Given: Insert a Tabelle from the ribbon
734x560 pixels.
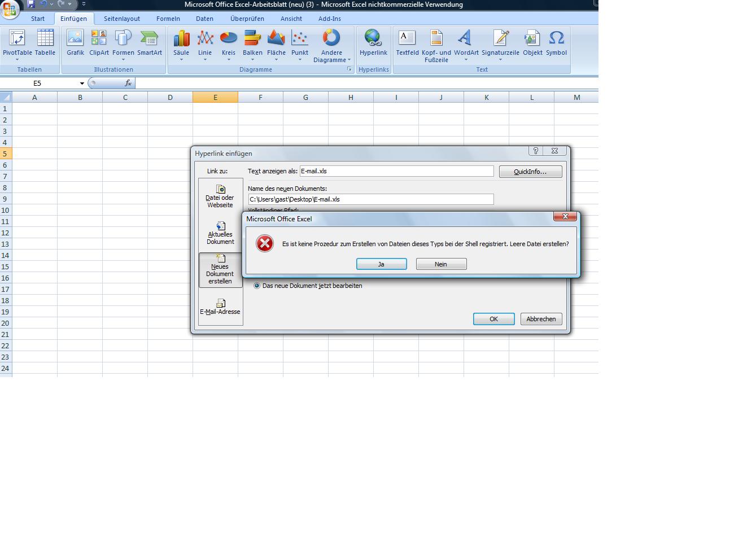Looking at the screenshot, I should [x=45, y=44].
